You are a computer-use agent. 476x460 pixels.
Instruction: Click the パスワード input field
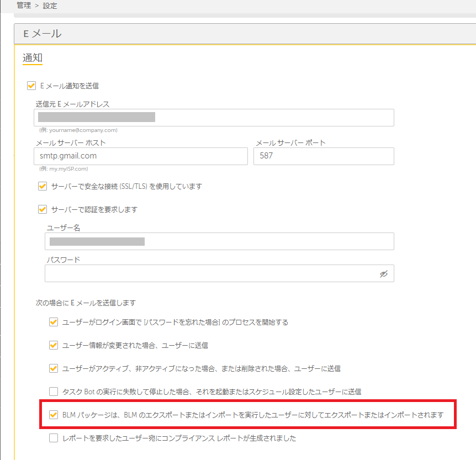click(x=219, y=273)
